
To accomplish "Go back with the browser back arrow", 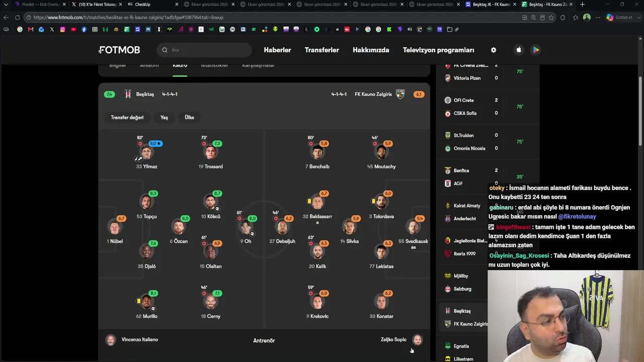I will 6,17.
